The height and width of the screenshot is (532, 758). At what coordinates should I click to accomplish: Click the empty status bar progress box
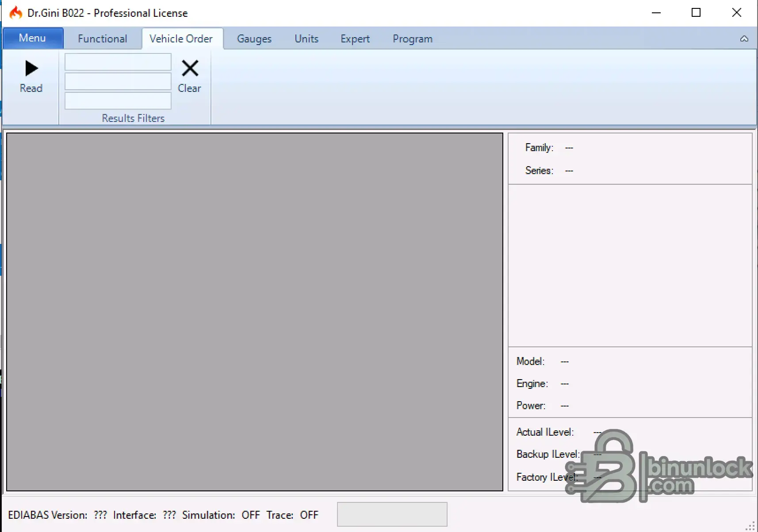pos(392,514)
